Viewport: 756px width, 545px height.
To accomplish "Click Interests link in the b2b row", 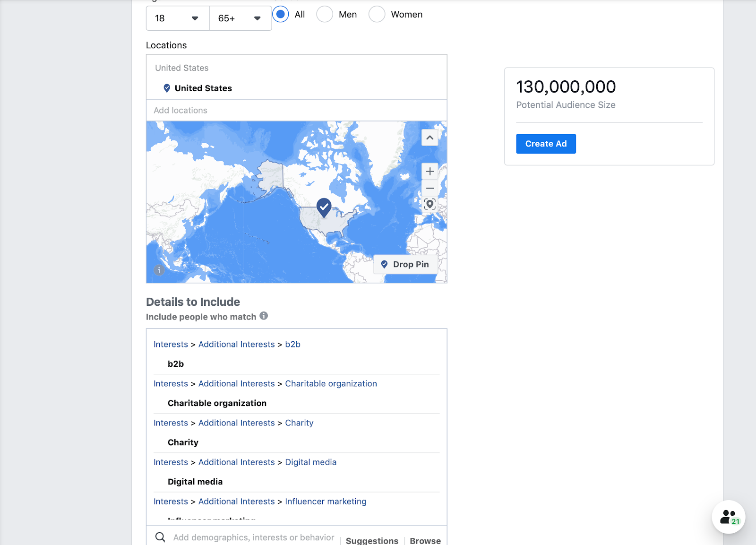I will (x=171, y=344).
